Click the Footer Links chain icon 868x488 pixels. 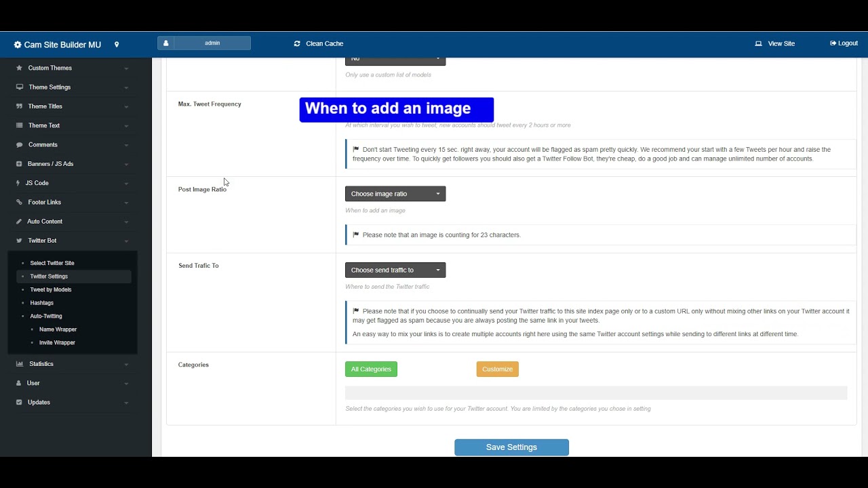20,202
